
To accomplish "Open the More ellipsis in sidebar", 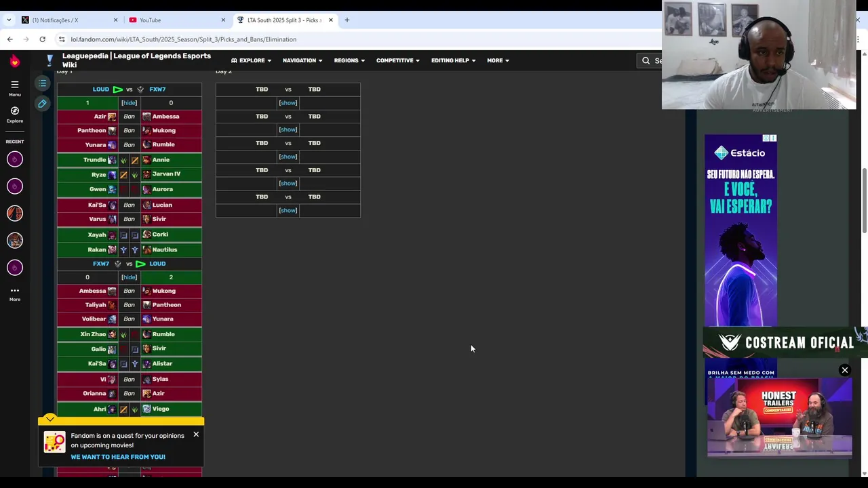I will pos(14,291).
